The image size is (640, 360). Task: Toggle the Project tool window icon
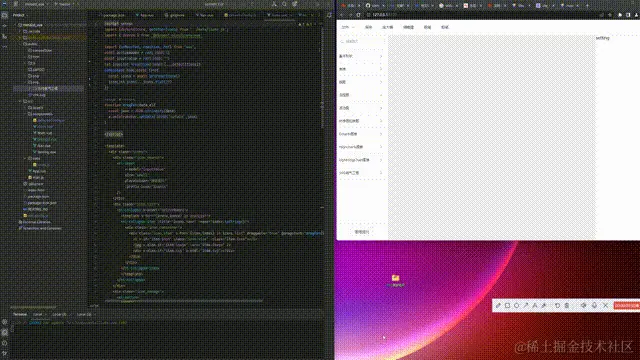[x=4, y=15]
